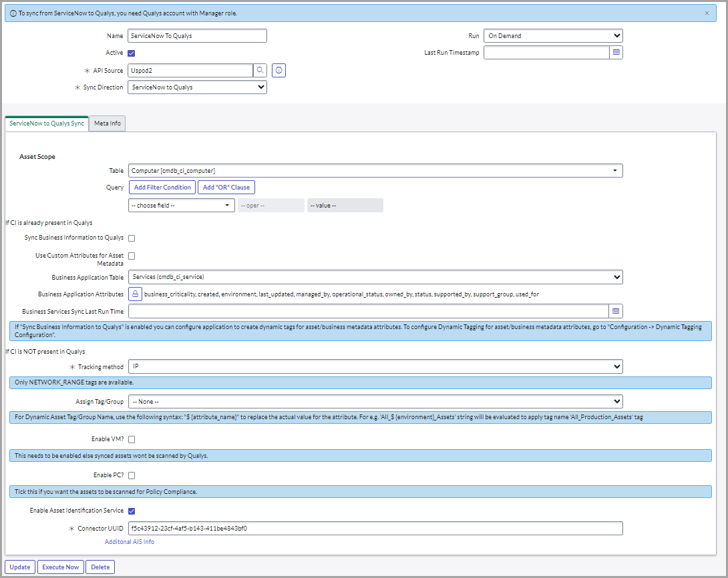The height and width of the screenshot is (578, 728).
Task: Check Use Custom Attributes for Asset Metadata
Action: (132, 256)
